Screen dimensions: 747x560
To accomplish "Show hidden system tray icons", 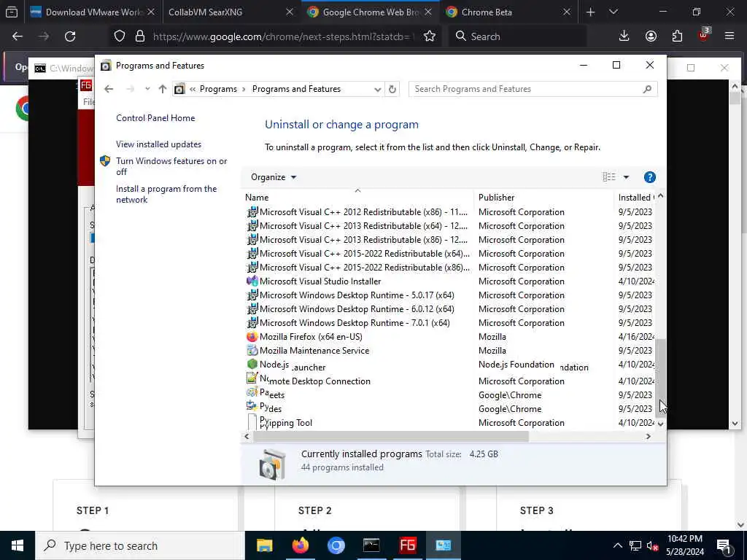I will click(x=617, y=545).
